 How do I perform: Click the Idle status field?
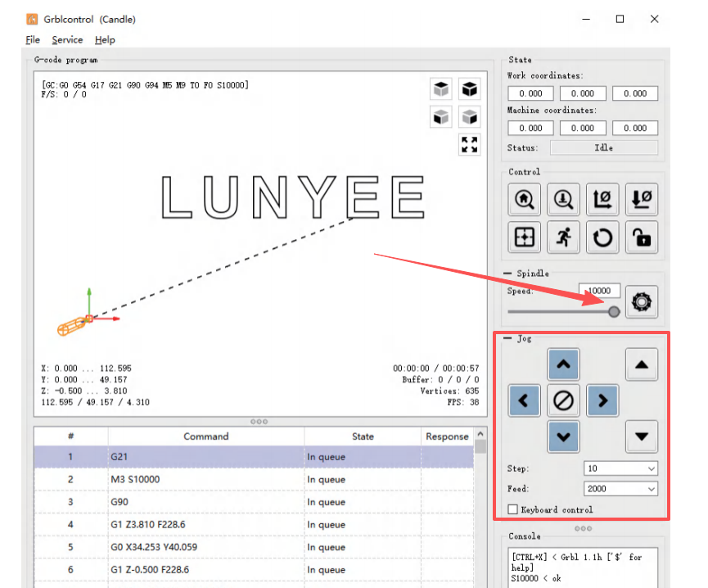(x=604, y=147)
